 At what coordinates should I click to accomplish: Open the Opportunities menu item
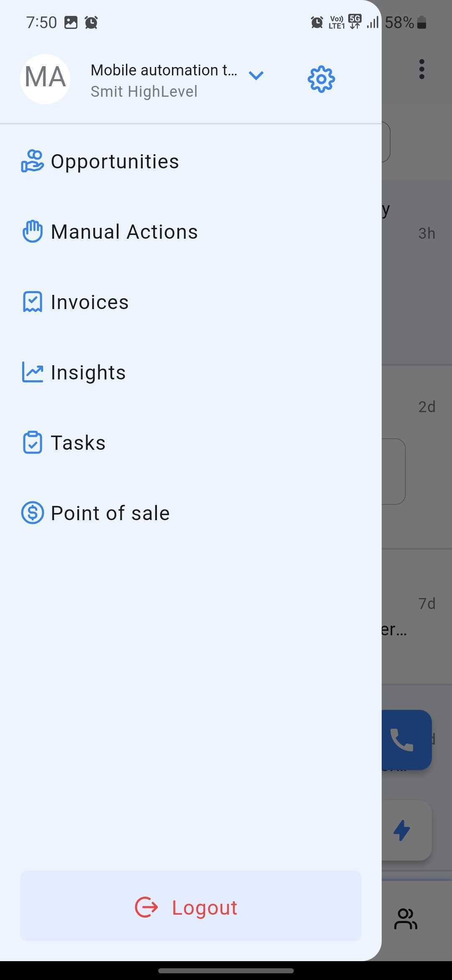[191, 161]
